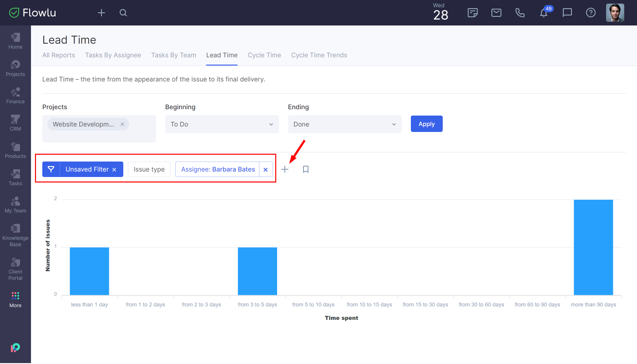Open the chat messages icon
The height and width of the screenshot is (364, 637).
coord(567,13)
